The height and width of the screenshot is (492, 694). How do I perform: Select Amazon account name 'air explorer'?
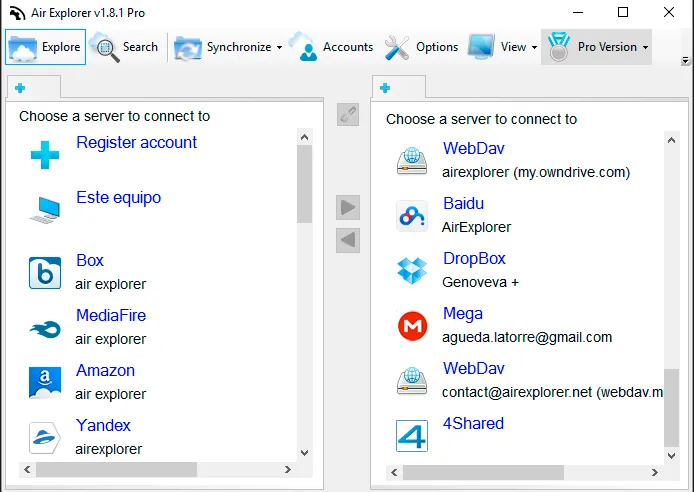click(x=111, y=394)
